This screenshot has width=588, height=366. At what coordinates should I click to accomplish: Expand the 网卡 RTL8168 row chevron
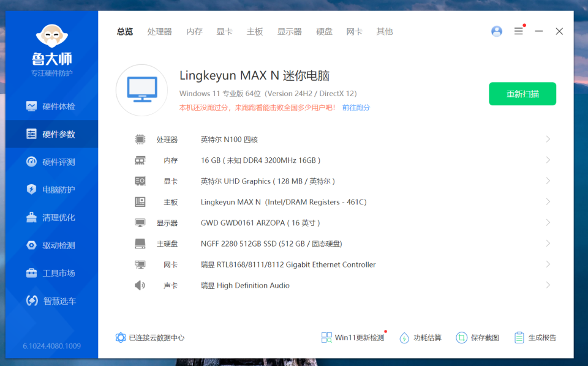point(548,264)
